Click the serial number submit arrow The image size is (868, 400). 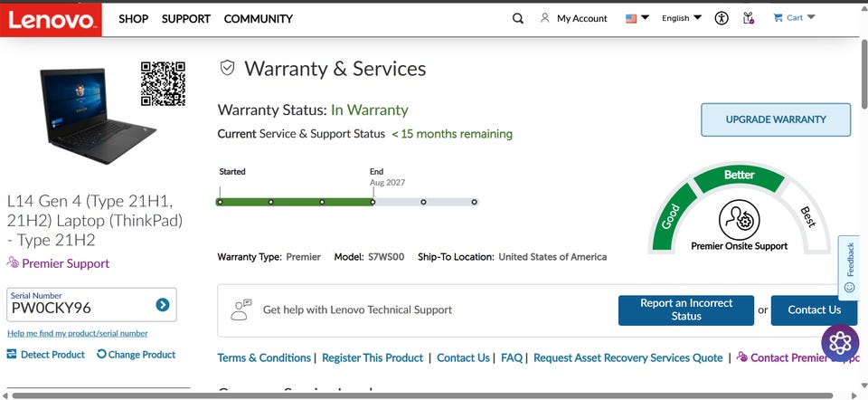pos(162,305)
